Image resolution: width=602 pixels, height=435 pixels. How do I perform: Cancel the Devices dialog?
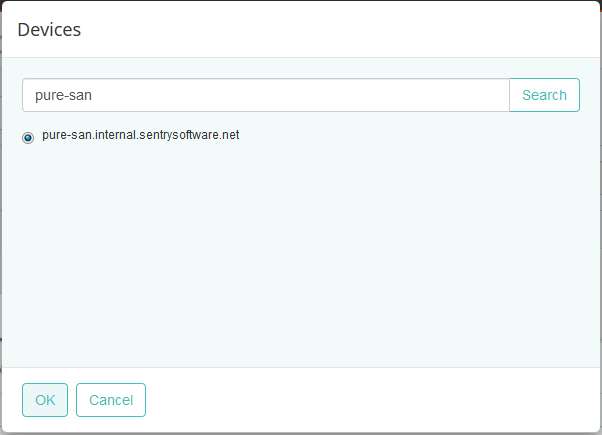[111, 400]
